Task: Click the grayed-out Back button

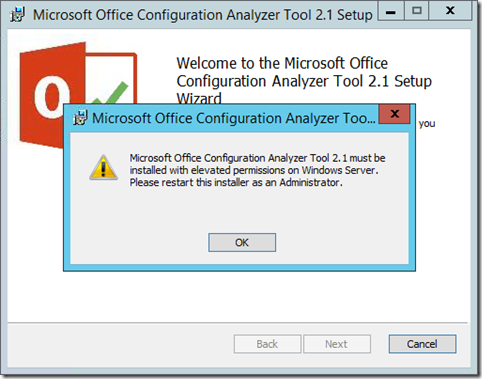Action: (267, 344)
